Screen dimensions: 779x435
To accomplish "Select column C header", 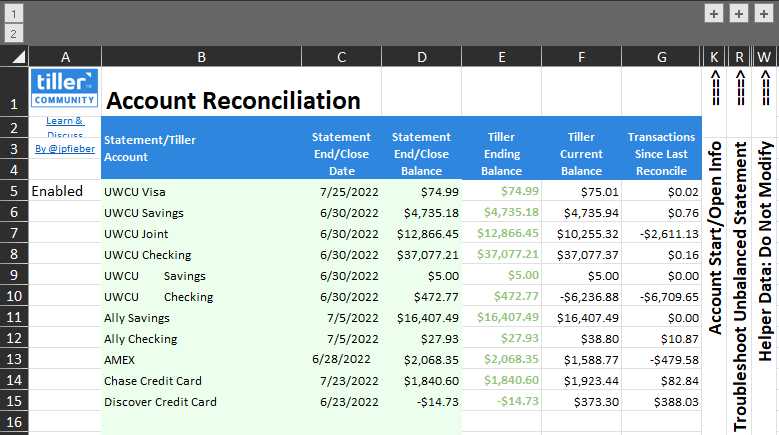I will 341,57.
